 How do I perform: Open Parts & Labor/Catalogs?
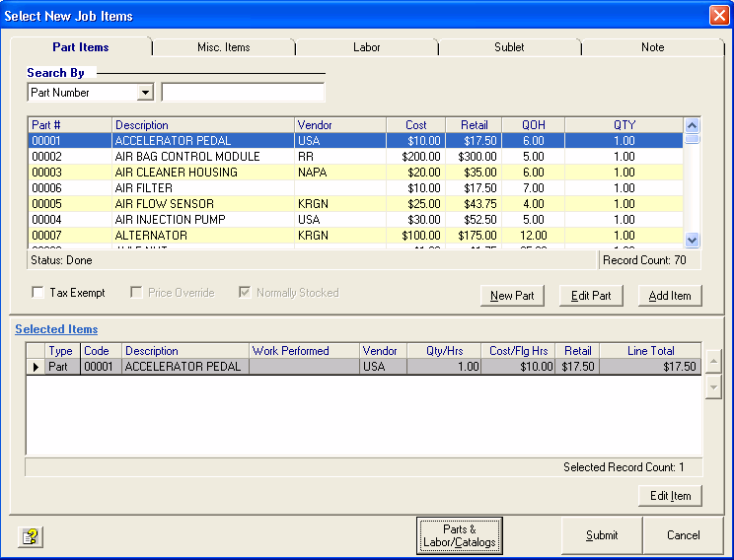tap(460, 535)
